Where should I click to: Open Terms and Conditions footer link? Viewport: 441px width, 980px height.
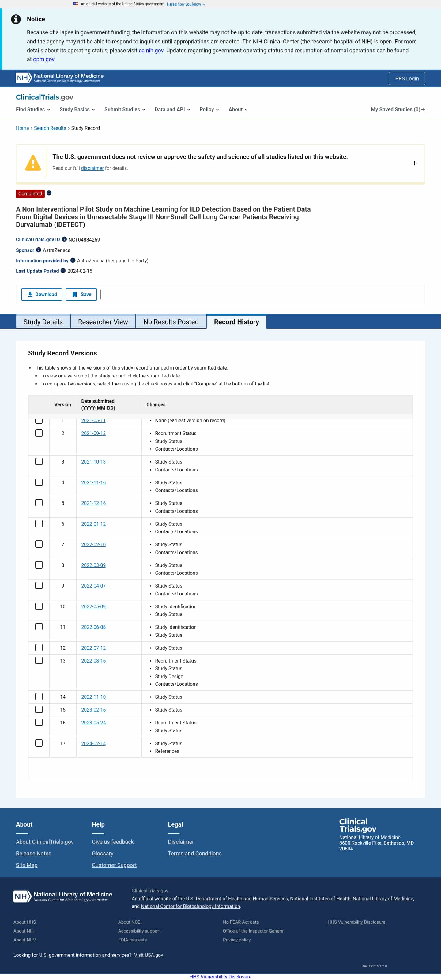point(194,853)
